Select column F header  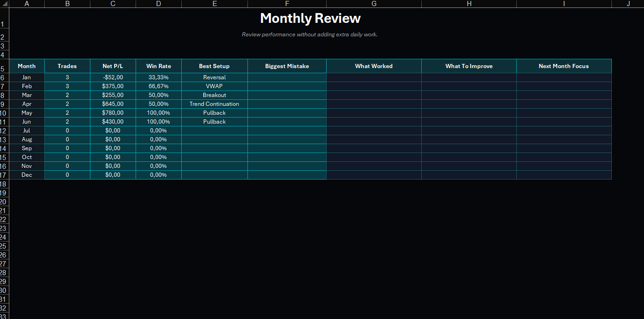287,4
